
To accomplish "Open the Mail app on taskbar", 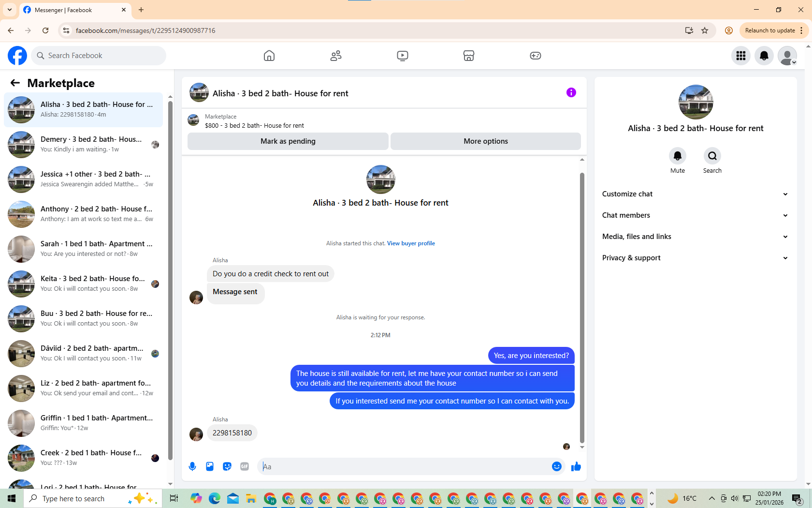I will 233,498.
